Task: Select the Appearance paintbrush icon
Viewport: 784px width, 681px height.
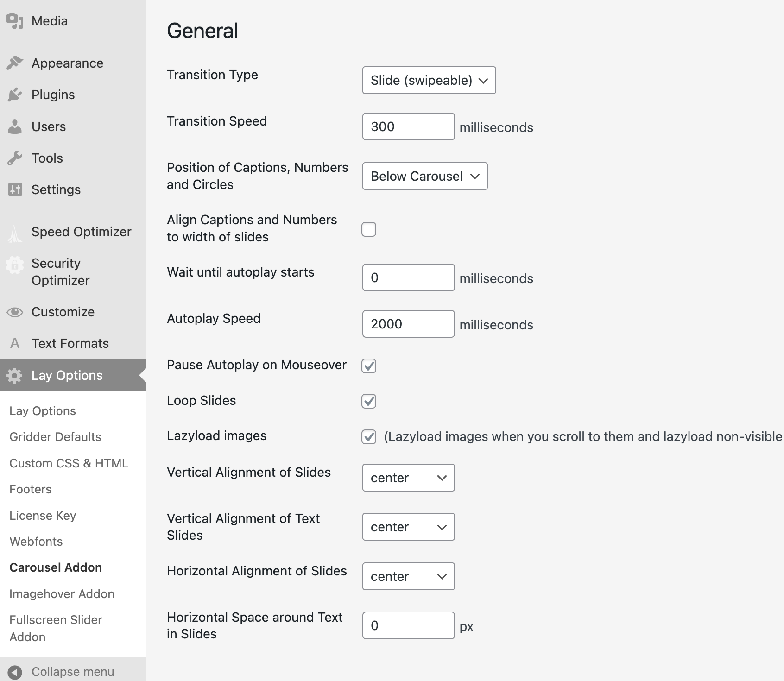Action: tap(15, 63)
